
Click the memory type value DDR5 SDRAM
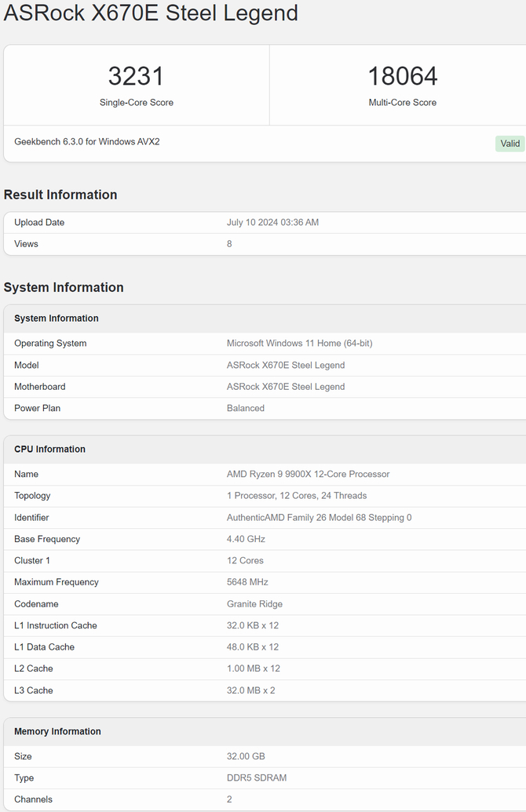pyautogui.click(x=257, y=777)
